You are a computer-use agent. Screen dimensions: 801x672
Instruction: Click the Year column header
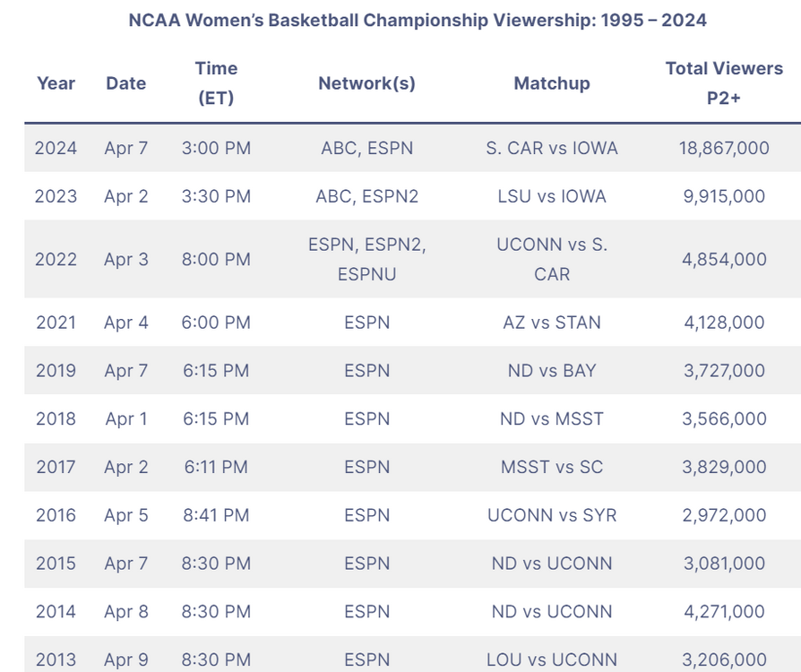[56, 83]
